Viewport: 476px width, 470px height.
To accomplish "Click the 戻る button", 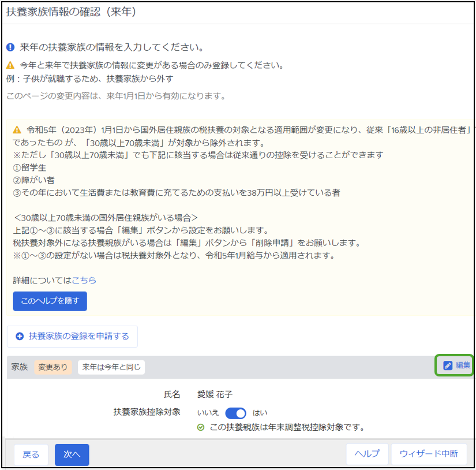I will [31, 454].
